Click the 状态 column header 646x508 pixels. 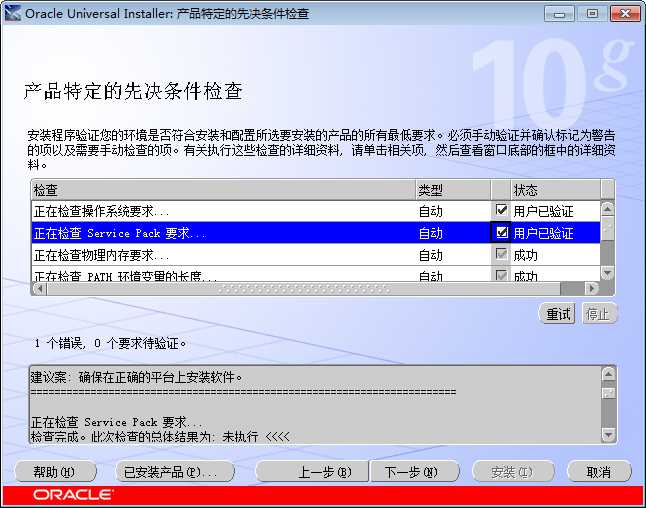tap(556, 190)
